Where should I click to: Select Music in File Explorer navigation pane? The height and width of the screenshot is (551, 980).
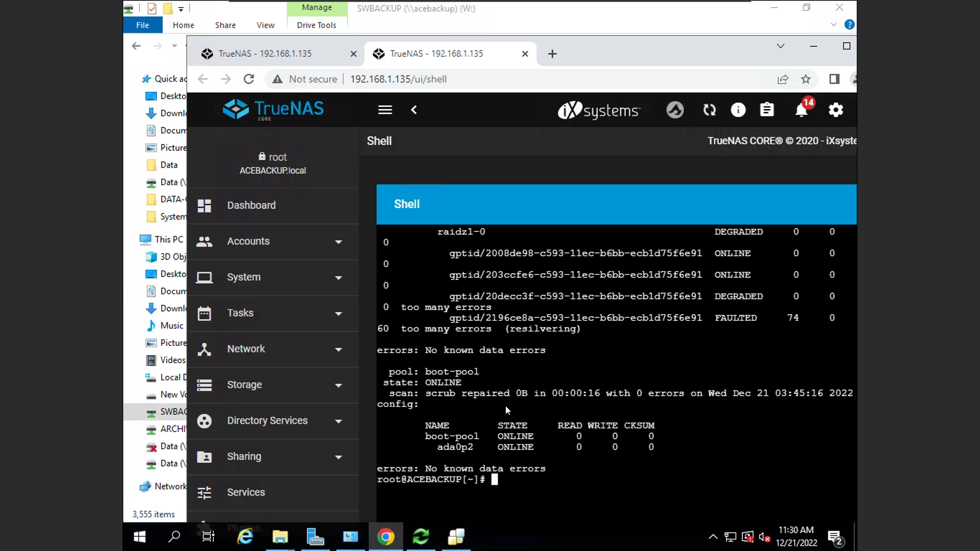[171, 325]
